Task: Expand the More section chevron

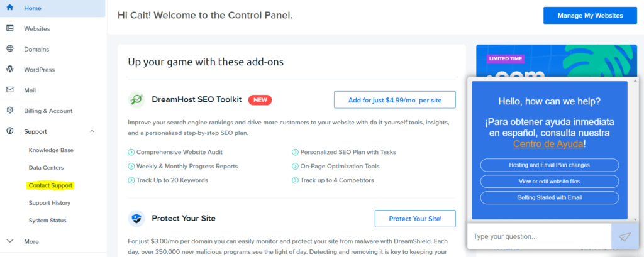Action: (10, 241)
